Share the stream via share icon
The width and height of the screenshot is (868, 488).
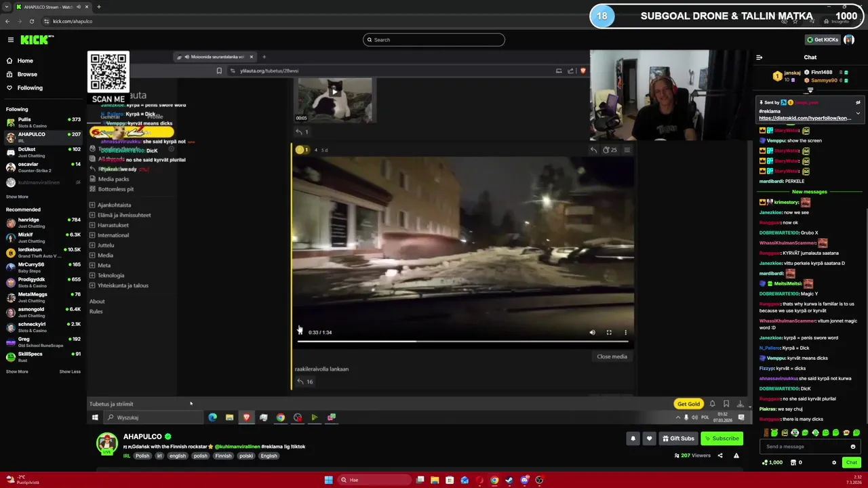click(x=720, y=455)
